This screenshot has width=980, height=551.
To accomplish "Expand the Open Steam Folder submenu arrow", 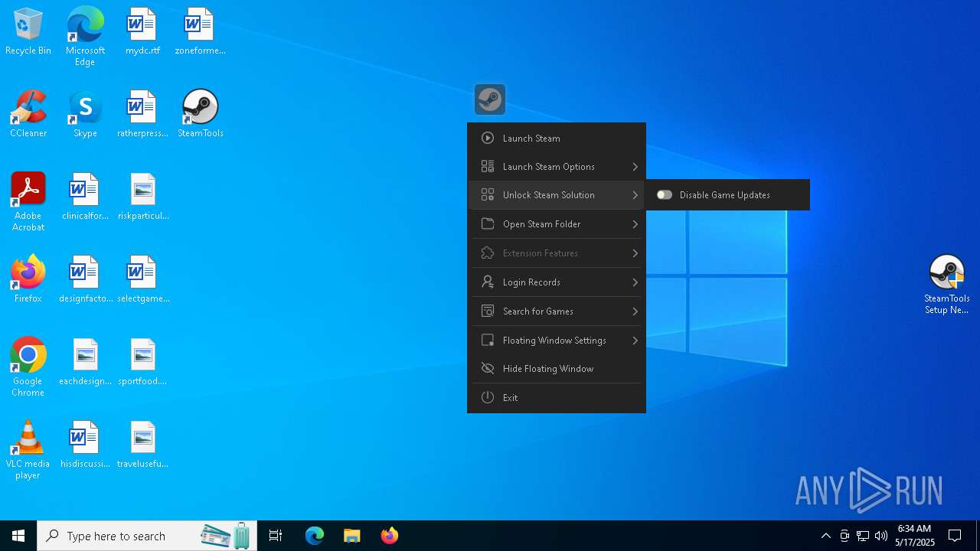I will 635,223.
